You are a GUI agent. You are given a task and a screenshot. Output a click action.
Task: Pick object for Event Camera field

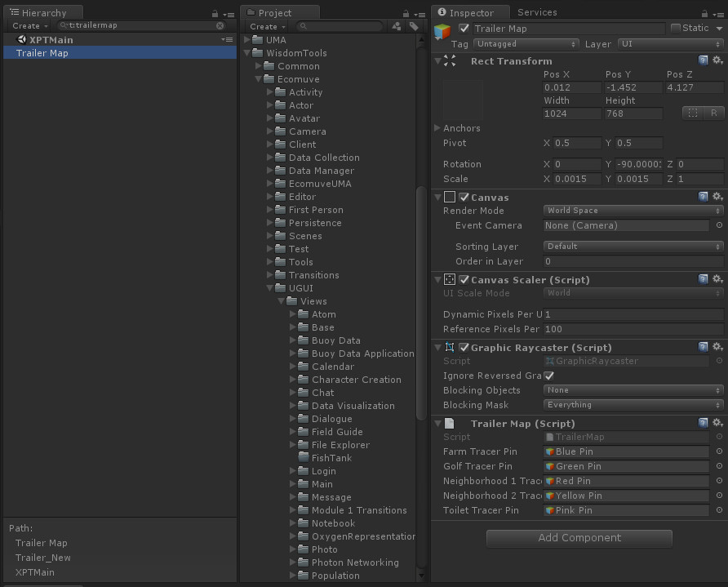point(719,225)
